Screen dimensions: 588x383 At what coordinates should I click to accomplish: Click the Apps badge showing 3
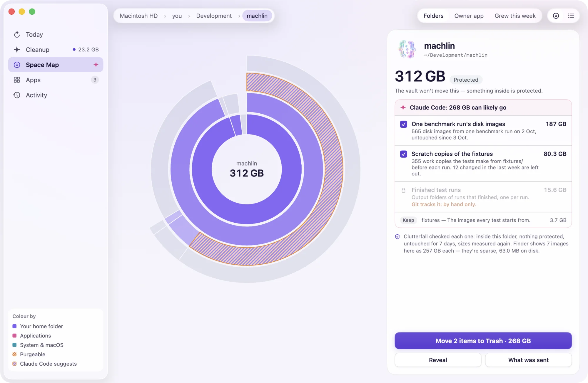[x=95, y=80]
